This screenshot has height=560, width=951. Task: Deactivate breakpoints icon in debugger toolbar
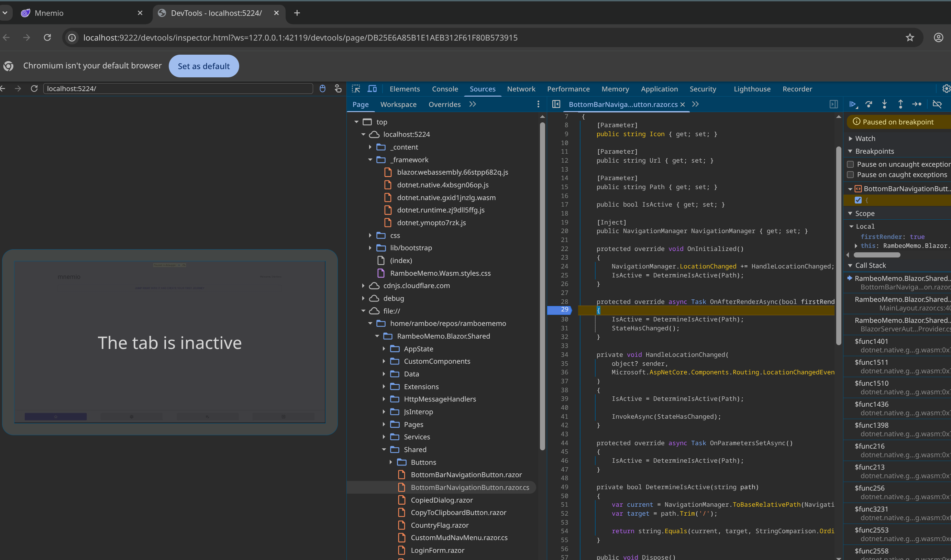(937, 104)
